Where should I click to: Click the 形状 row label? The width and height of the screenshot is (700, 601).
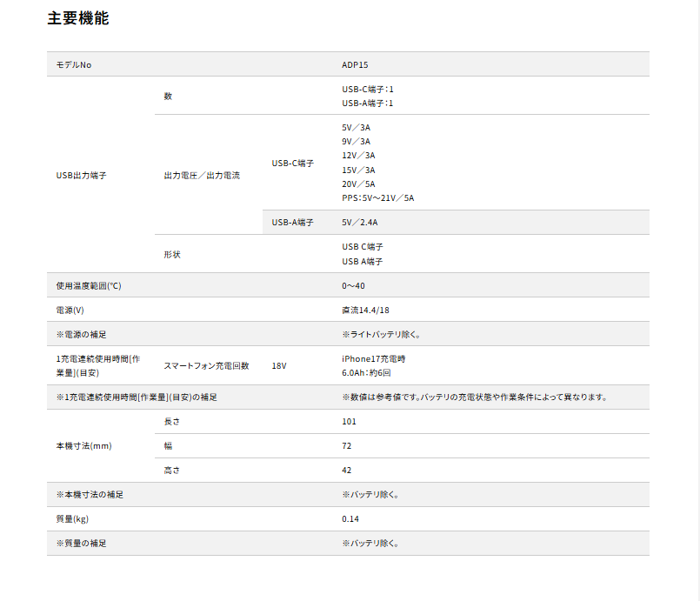pyautogui.click(x=172, y=254)
